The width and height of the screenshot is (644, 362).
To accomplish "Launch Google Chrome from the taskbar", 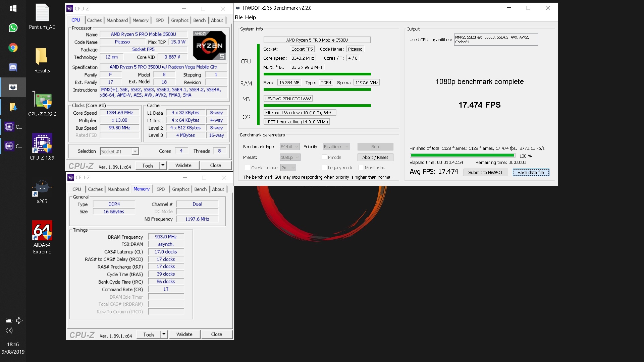I will click(x=13, y=48).
